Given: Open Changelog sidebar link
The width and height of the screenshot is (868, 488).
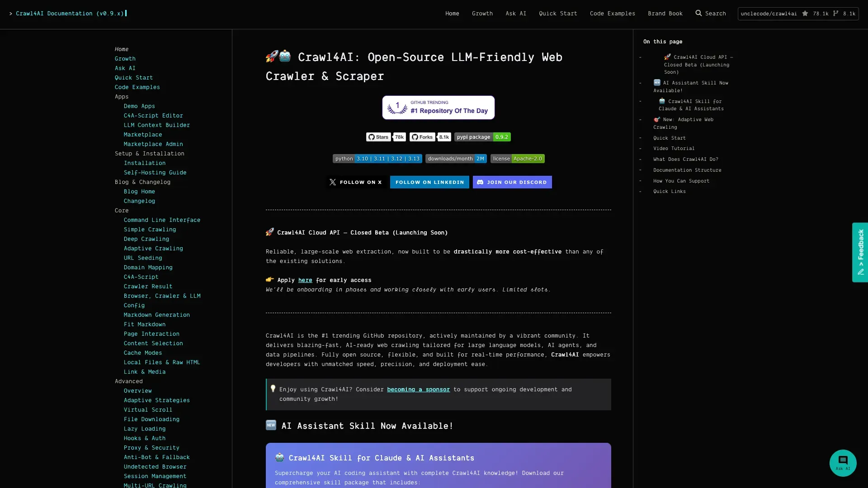Looking at the screenshot, I should coord(139,201).
